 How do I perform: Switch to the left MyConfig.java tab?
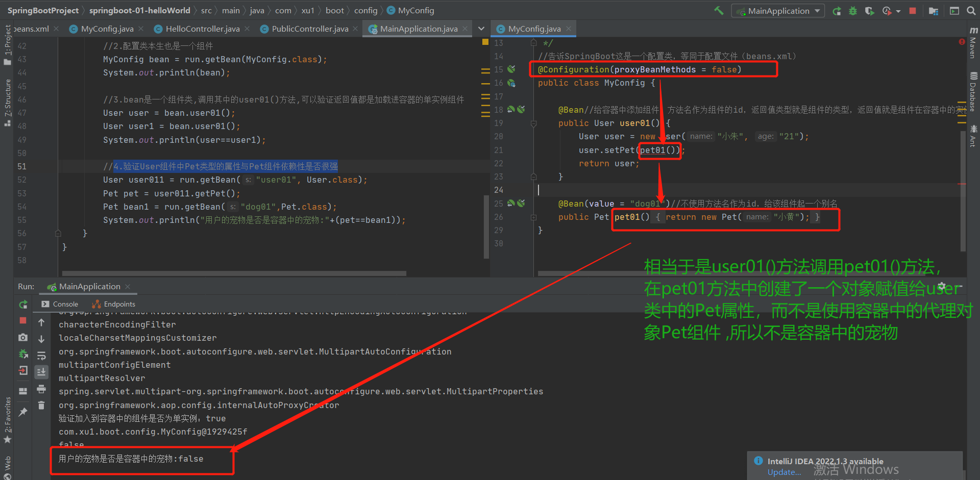[x=107, y=29]
